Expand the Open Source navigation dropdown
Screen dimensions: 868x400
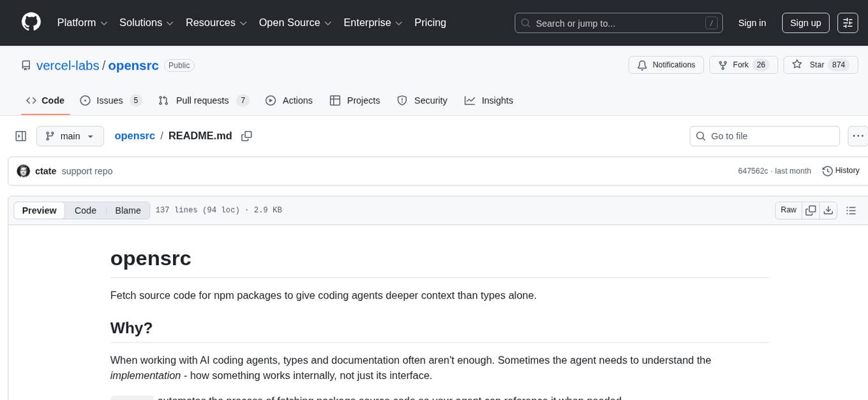point(294,22)
